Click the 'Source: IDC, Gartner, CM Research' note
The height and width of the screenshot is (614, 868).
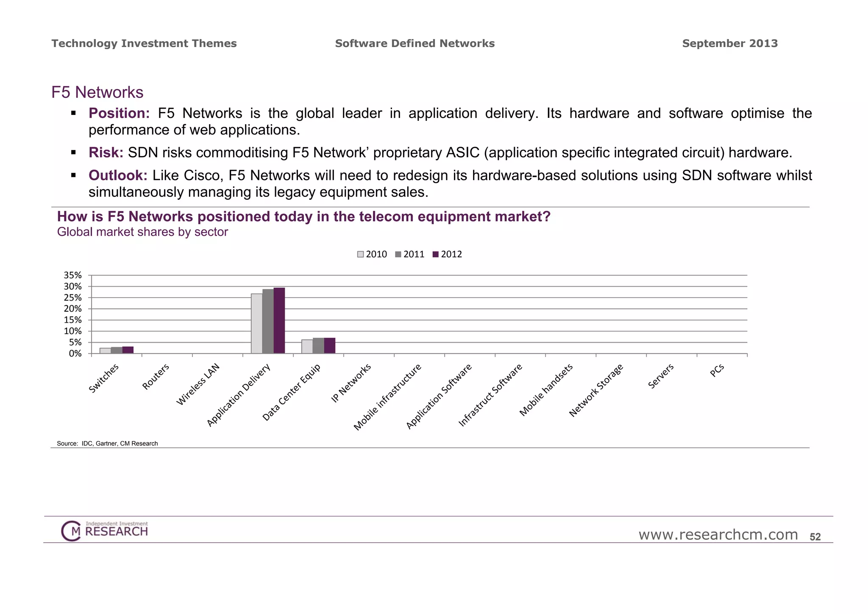click(x=107, y=444)
